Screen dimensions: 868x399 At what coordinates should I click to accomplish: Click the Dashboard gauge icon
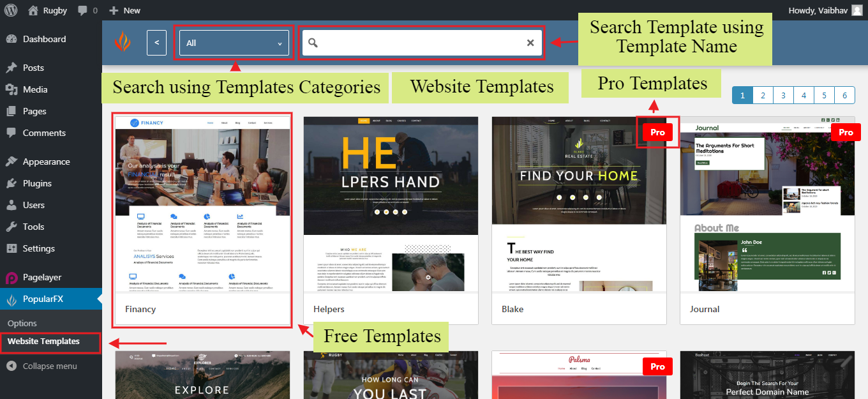click(11, 39)
